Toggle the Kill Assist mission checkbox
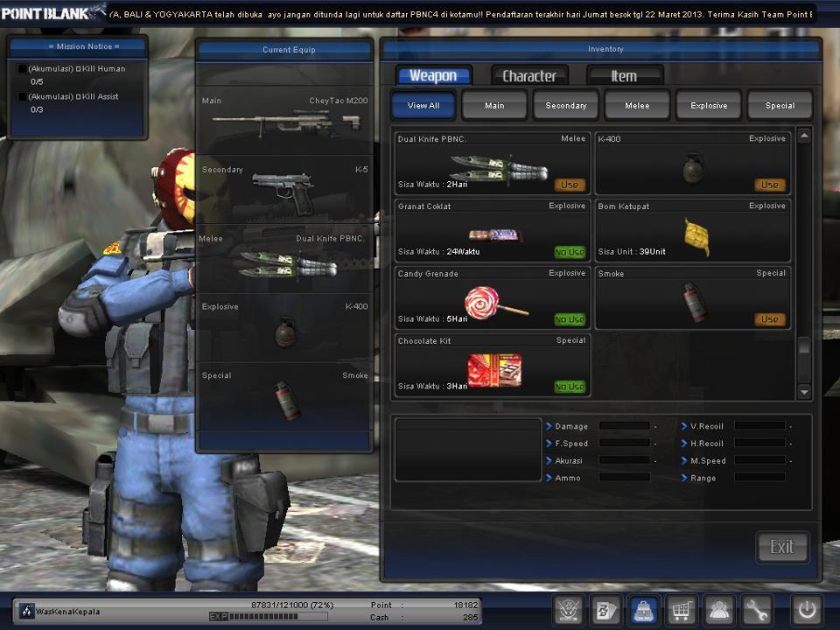Screen dimensions: 840x630 [x=23, y=96]
